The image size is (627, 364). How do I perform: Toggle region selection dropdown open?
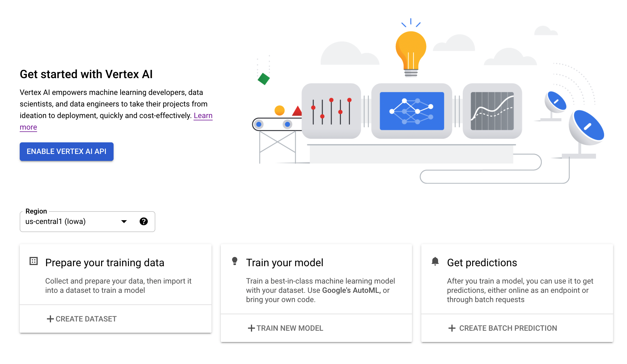(x=124, y=221)
